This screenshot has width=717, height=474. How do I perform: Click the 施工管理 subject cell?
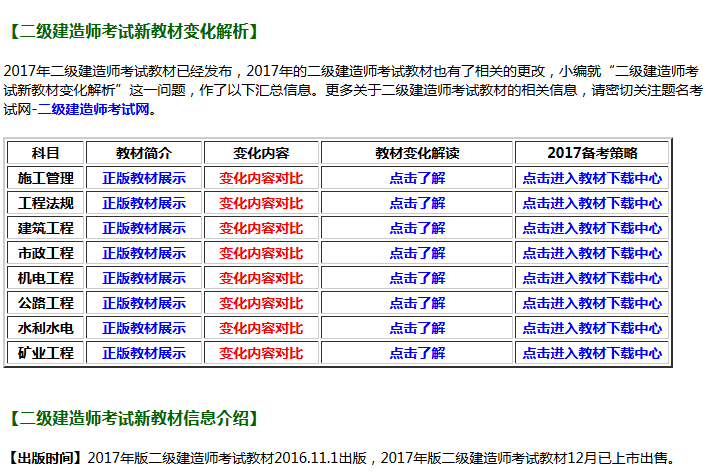tap(45, 178)
